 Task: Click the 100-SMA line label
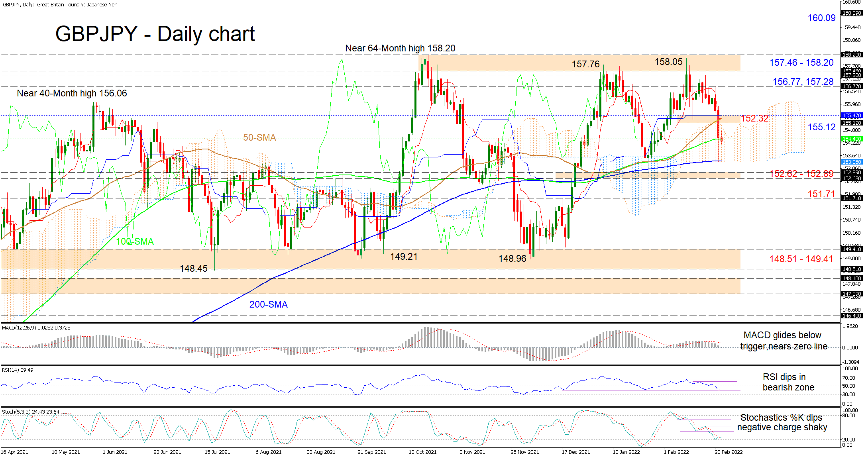[x=135, y=241]
